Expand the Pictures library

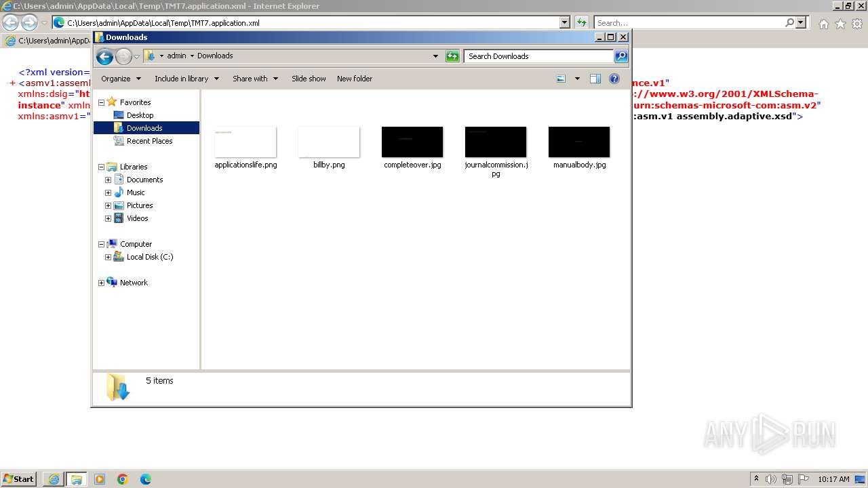click(108, 205)
